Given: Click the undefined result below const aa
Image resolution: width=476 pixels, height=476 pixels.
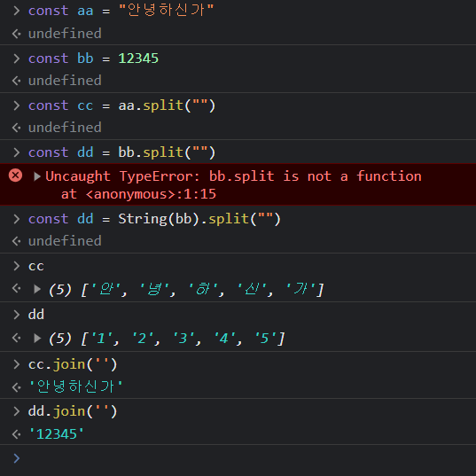Looking at the screenshot, I should pyautogui.click(x=65, y=34).
